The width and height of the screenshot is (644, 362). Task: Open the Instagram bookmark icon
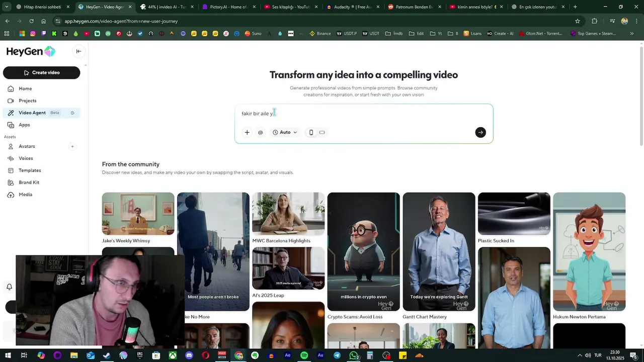tap(33, 34)
